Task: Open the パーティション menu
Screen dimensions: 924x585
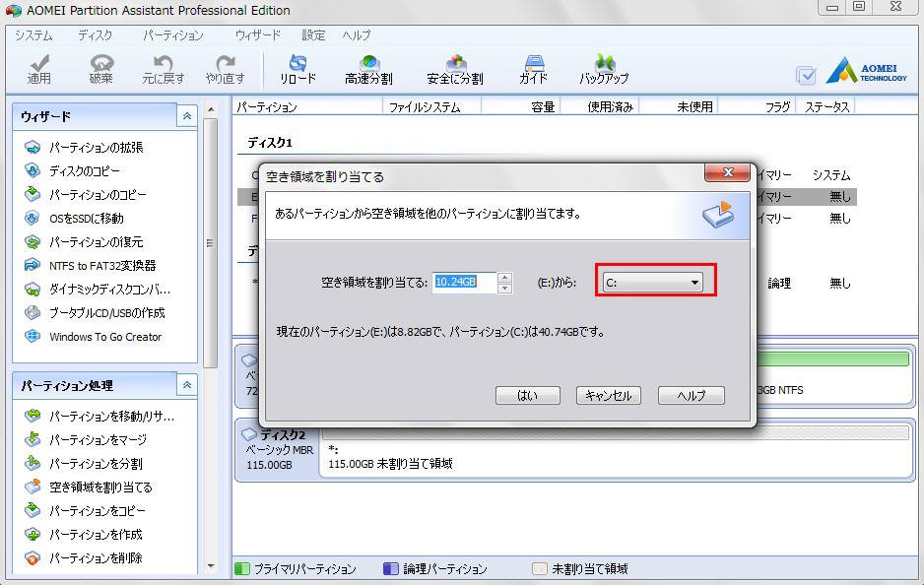Action: [172, 35]
